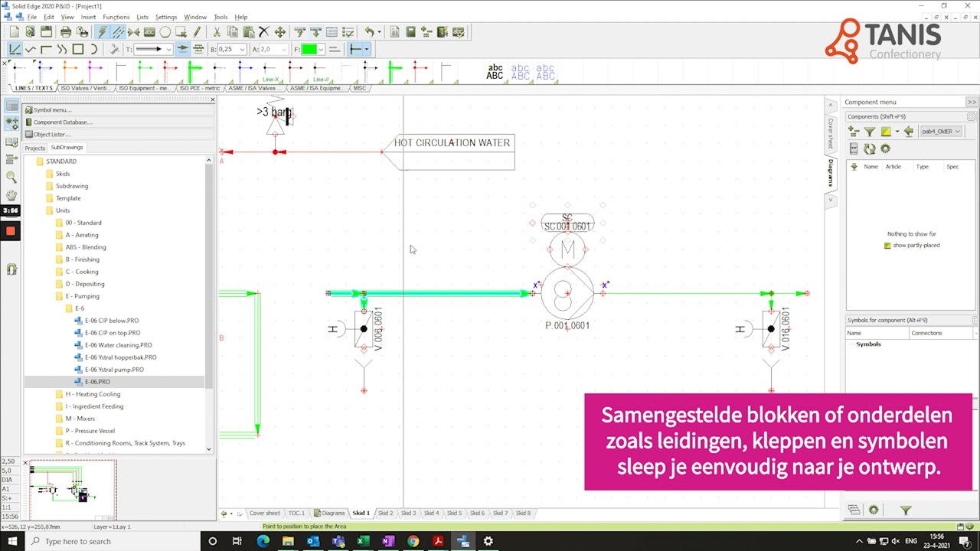Open the File menu
The image size is (980, 551).
(x=31, y=17)
